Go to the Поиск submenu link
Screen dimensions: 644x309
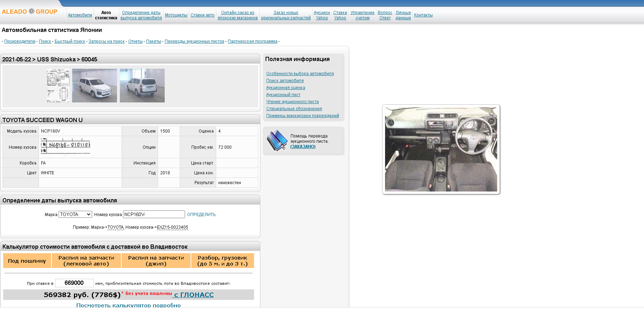[x=45, y=41]
